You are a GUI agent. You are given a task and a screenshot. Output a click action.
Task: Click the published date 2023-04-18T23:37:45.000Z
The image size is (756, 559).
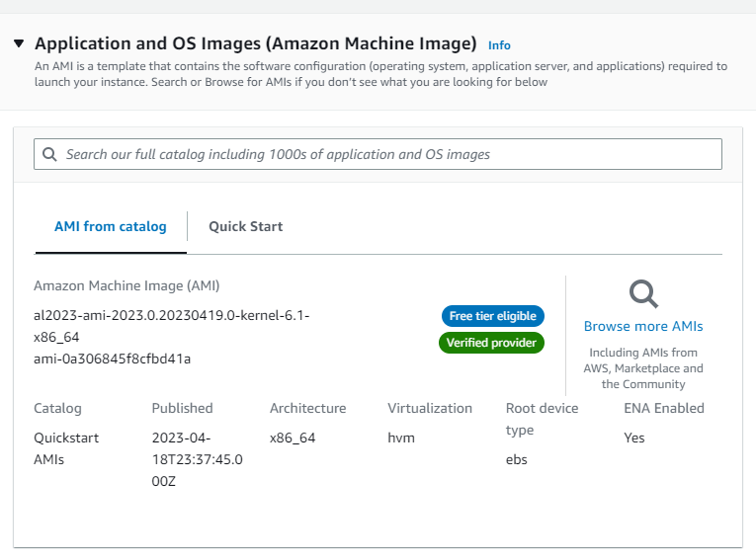tap(198, 459)
